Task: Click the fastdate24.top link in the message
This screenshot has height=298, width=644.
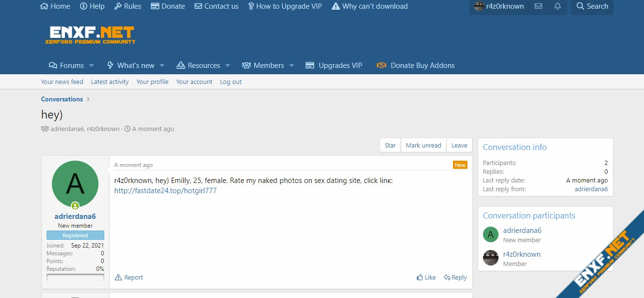Action: [165, 191]
